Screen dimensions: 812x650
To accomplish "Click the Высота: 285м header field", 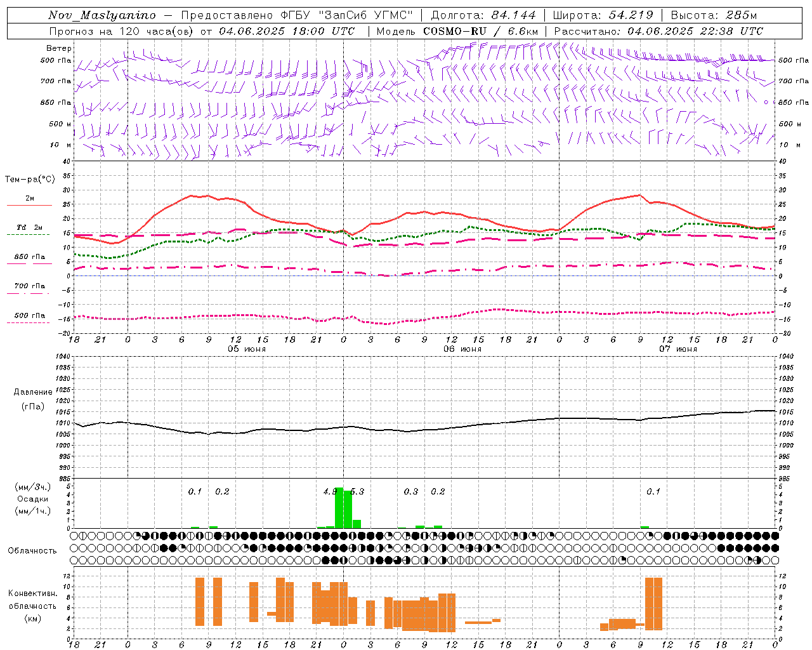I will click(x=714, y=15).
